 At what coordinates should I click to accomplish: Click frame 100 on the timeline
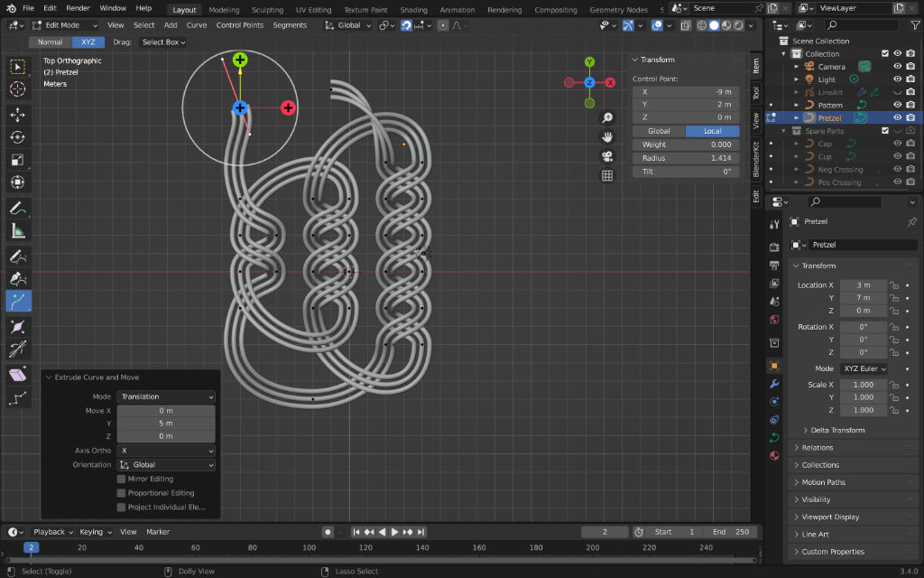pyautogui.click(x=309, y=547)
